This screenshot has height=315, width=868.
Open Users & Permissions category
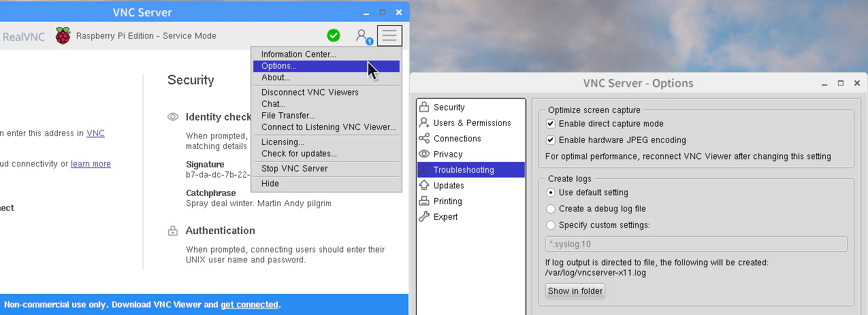coord(471,122)
